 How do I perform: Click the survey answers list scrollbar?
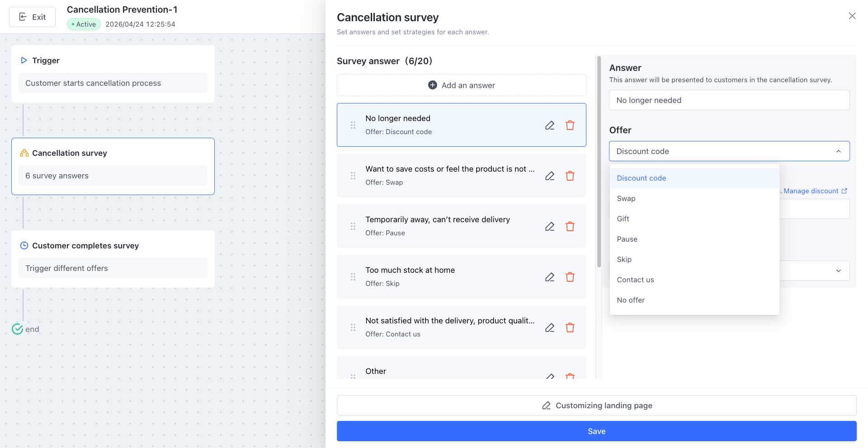tap(599, 163)
